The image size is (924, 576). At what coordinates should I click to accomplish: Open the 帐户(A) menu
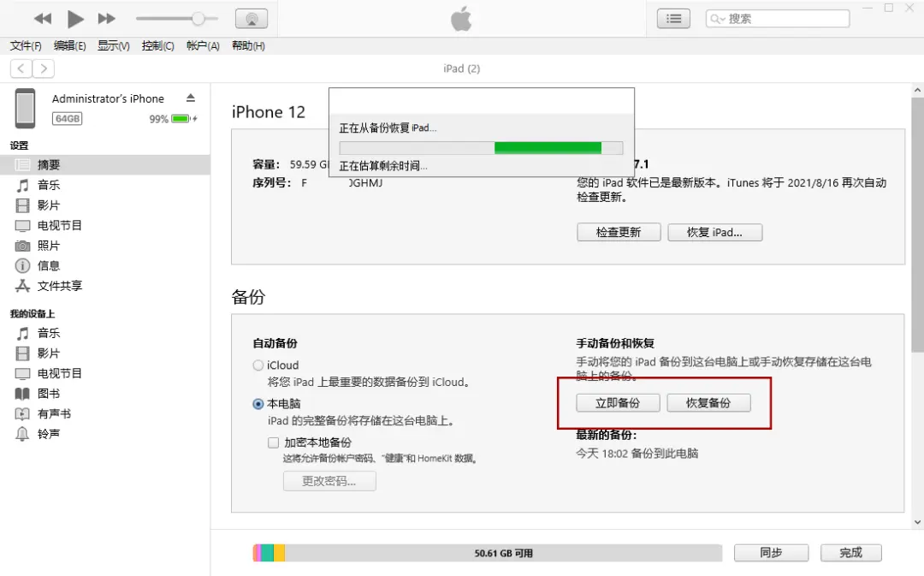[203, 46]
